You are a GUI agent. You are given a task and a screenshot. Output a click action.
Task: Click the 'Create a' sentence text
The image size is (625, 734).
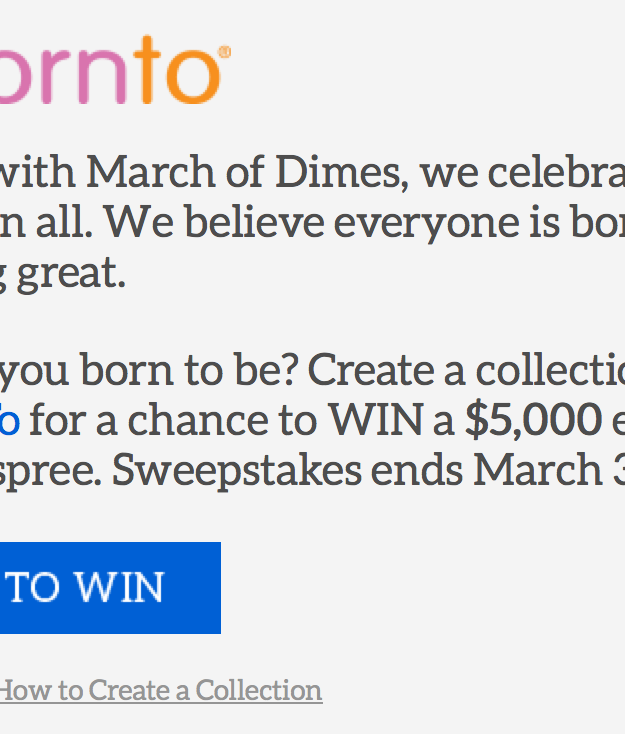click(x=387, y=370)
